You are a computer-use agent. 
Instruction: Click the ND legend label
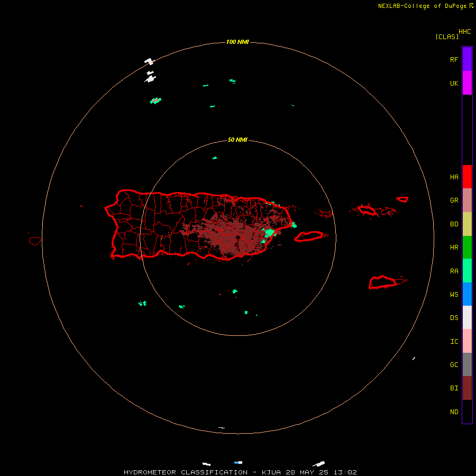click(x=454, y=412)
